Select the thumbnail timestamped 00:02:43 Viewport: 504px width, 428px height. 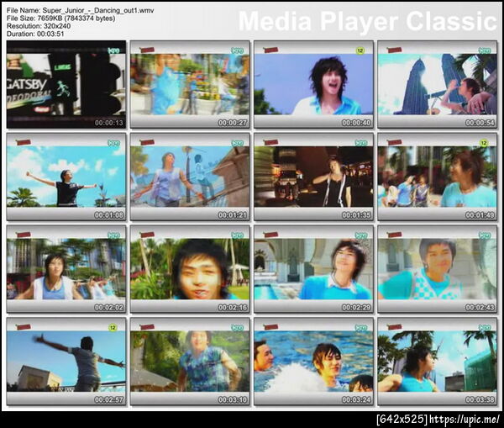pyautogui.click(x=437, y=269)
